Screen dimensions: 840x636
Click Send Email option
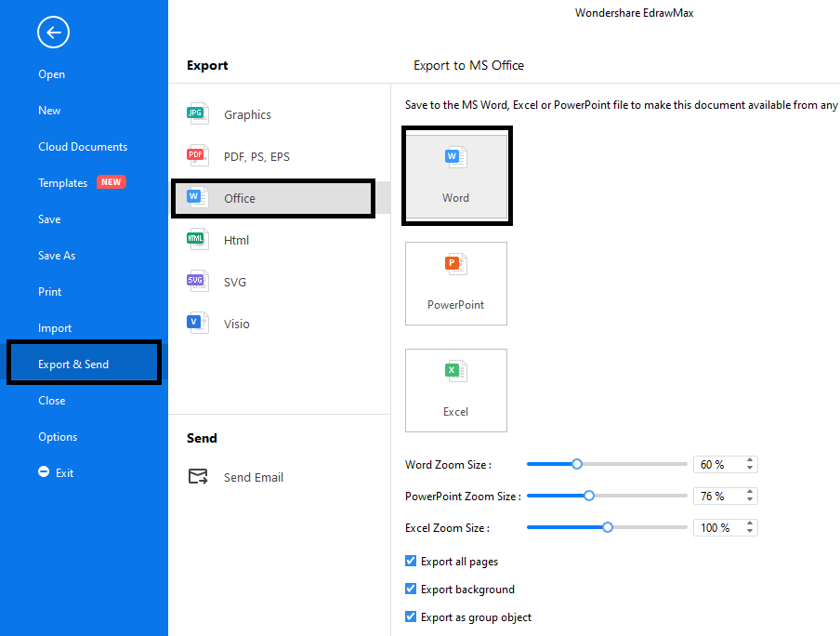[x=254, y=477]
